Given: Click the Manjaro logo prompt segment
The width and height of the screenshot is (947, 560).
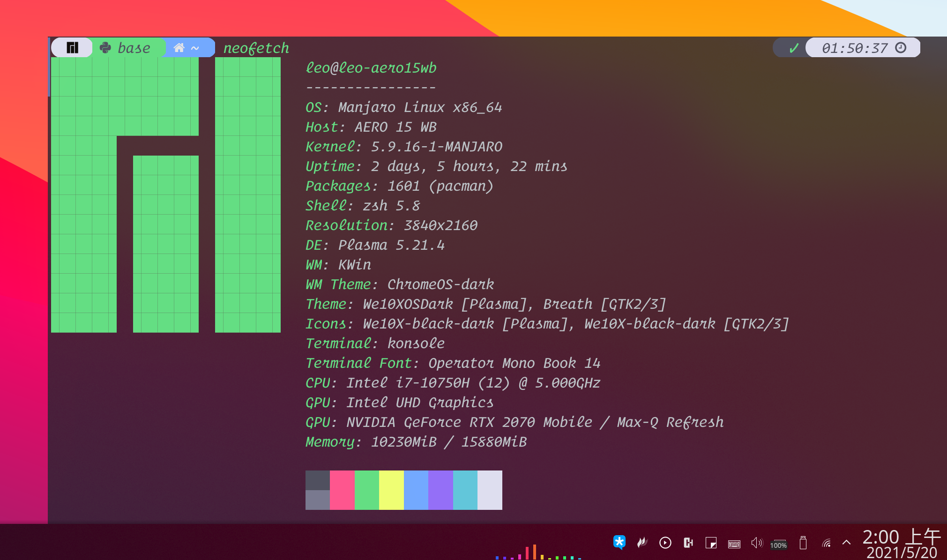Looking at the screenshot, I should tap(72, 48).
